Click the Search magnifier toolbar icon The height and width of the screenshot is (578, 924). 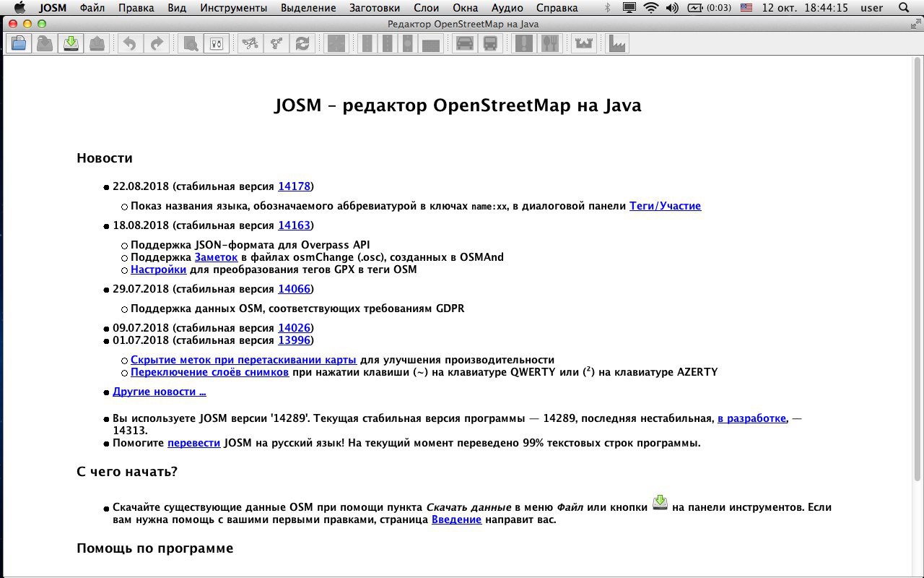click(191, 44)
